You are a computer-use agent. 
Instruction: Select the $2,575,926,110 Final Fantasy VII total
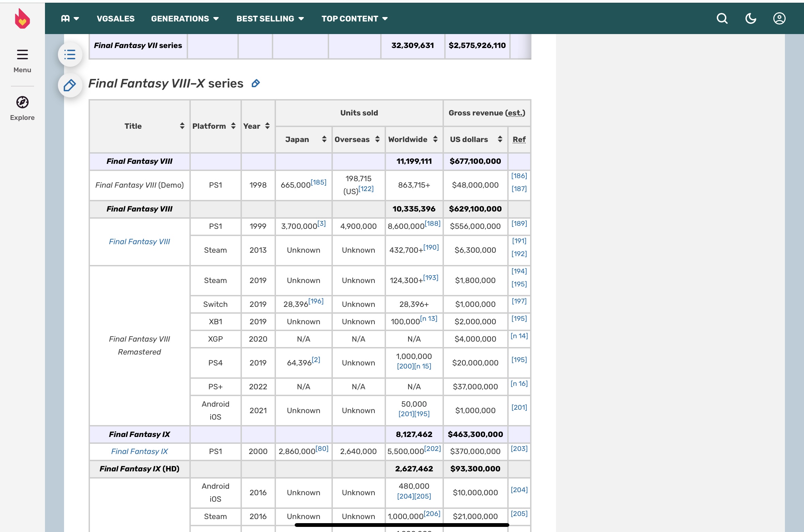point(477,45)
